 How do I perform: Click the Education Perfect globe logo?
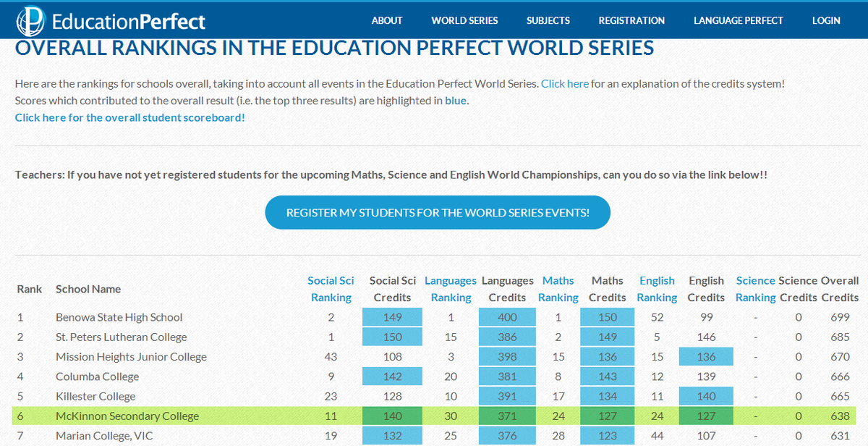click(x=31, y=20)
